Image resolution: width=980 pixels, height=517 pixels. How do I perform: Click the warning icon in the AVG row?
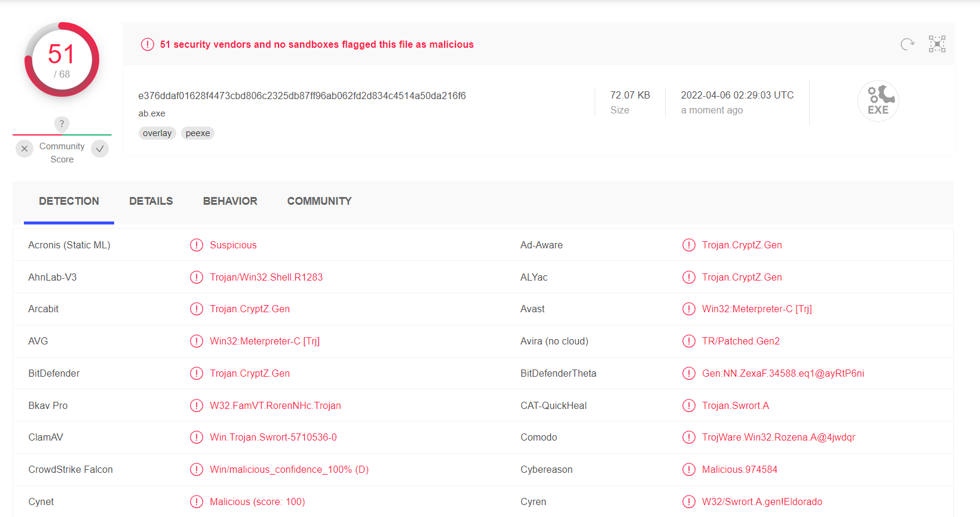[197, 341]
